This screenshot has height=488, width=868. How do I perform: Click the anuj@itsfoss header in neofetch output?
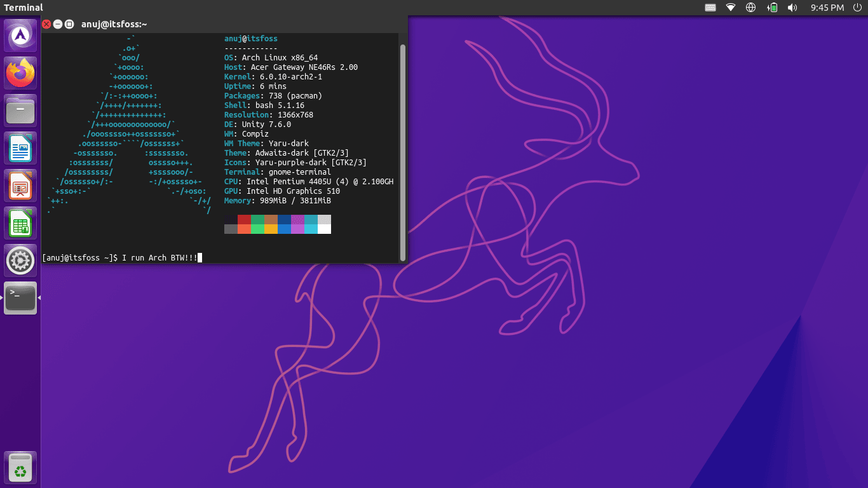[x=251, y=39]
